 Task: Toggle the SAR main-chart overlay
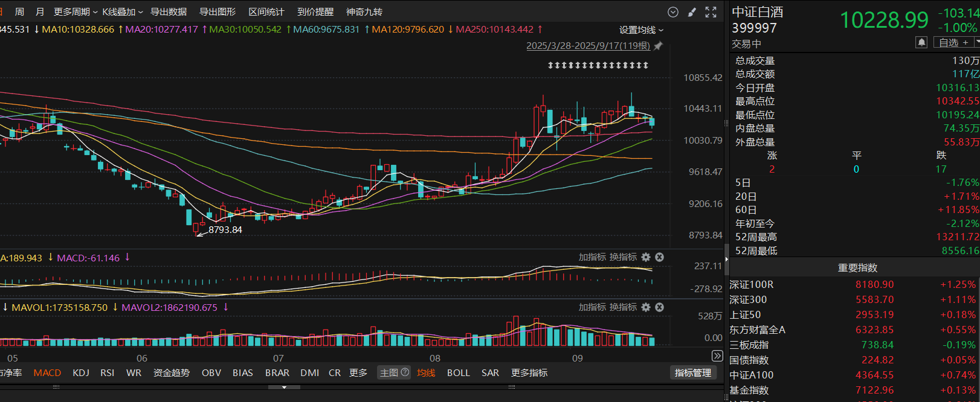click(x=491, y=373)
